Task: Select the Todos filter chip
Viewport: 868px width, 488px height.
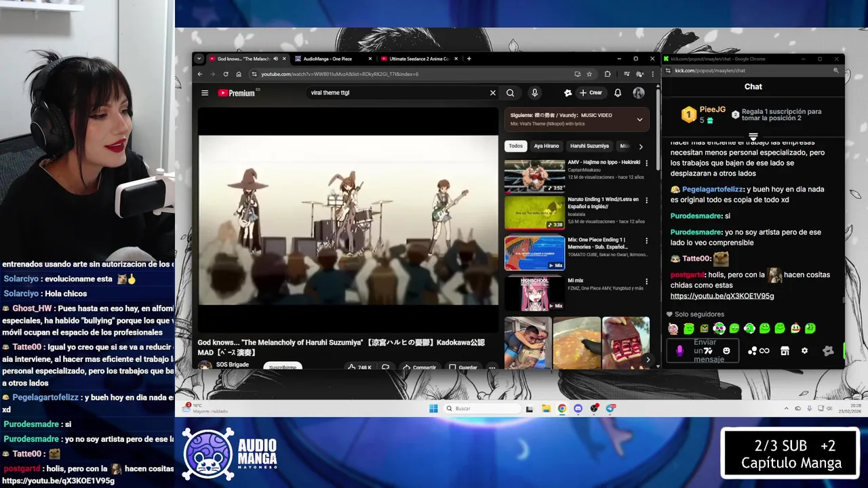Action: (x=516, y=146)
